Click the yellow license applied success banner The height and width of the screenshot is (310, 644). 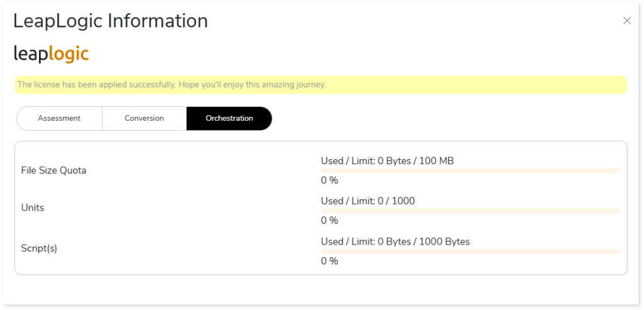(x=321, y=85)
